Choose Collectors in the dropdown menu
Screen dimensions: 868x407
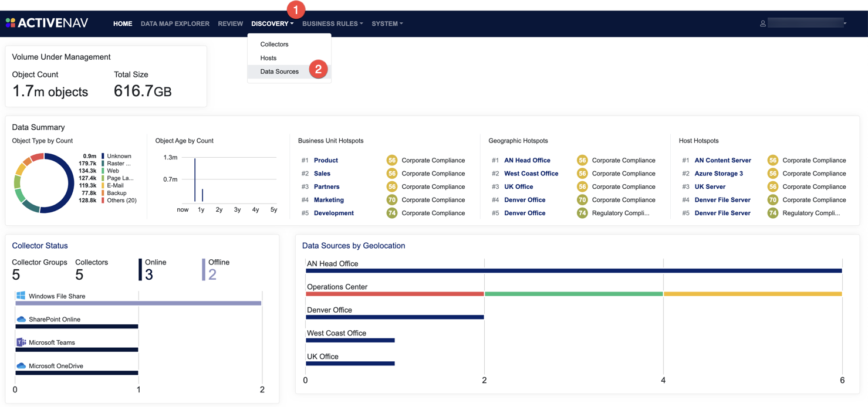point(274,45)
